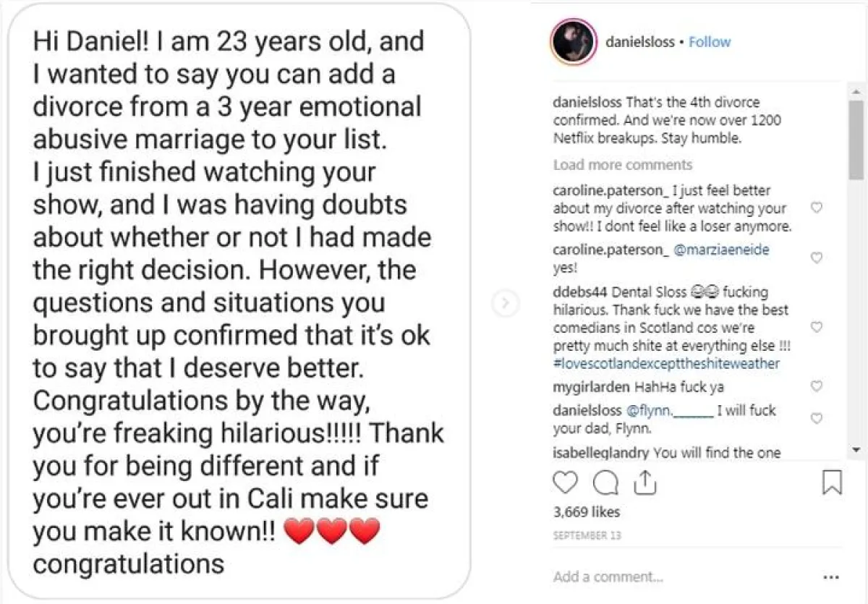
Task: Open #lovescotlandexcepttheshiteweather hashtag
Action: (x=666, y=364)
